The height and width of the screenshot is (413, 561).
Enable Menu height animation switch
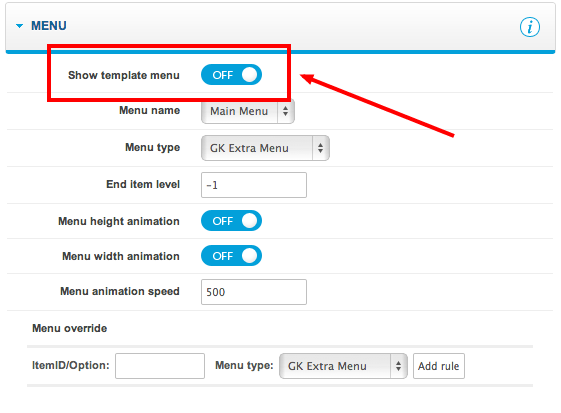tap(231, 221)
